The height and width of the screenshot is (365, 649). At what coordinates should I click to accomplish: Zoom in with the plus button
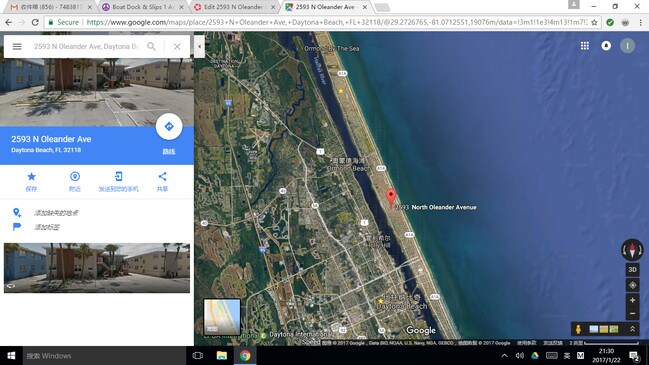tap(632, 300)
